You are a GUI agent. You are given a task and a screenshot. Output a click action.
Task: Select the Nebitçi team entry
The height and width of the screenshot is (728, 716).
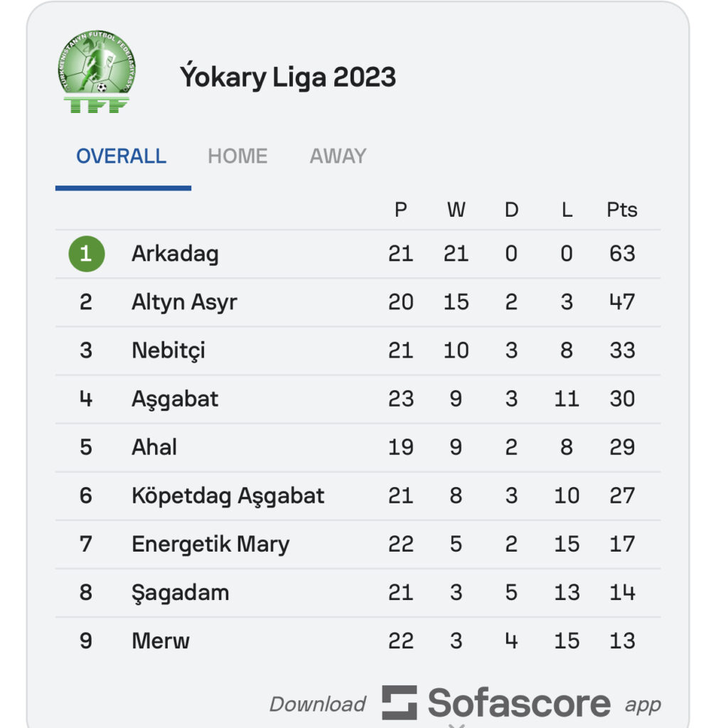358,350
